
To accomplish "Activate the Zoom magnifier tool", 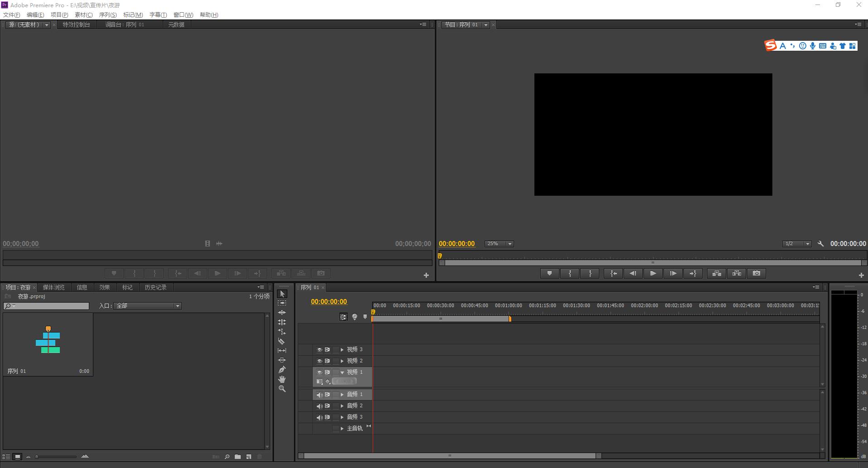I will (x=282, y=389).
